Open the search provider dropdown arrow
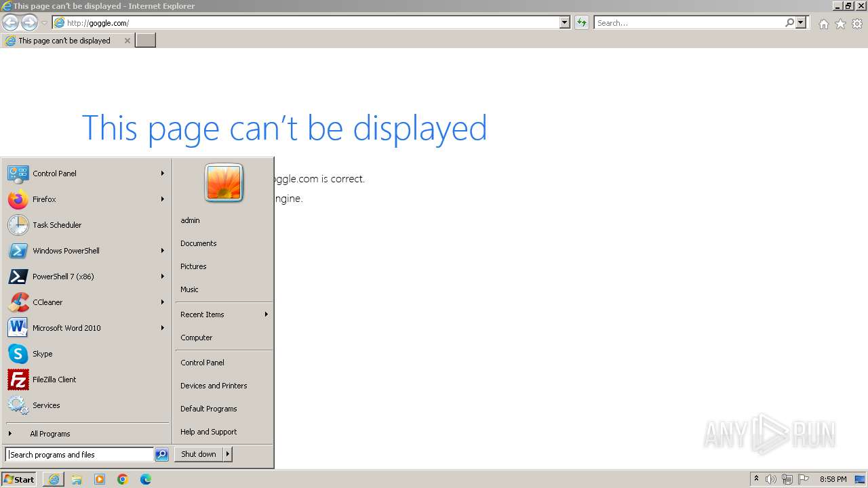The image size is (868, 488). (801, 23)
